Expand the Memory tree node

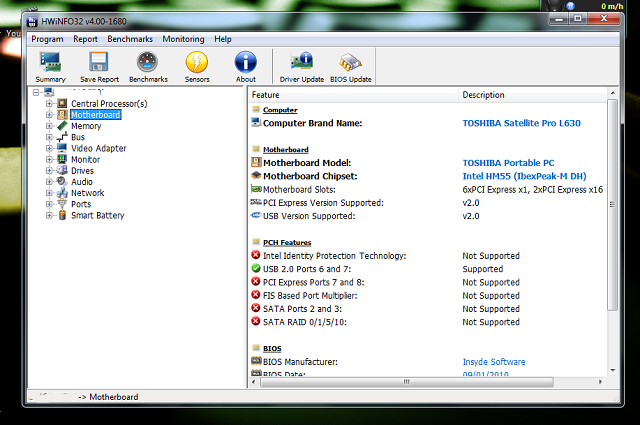pos(49,126)
